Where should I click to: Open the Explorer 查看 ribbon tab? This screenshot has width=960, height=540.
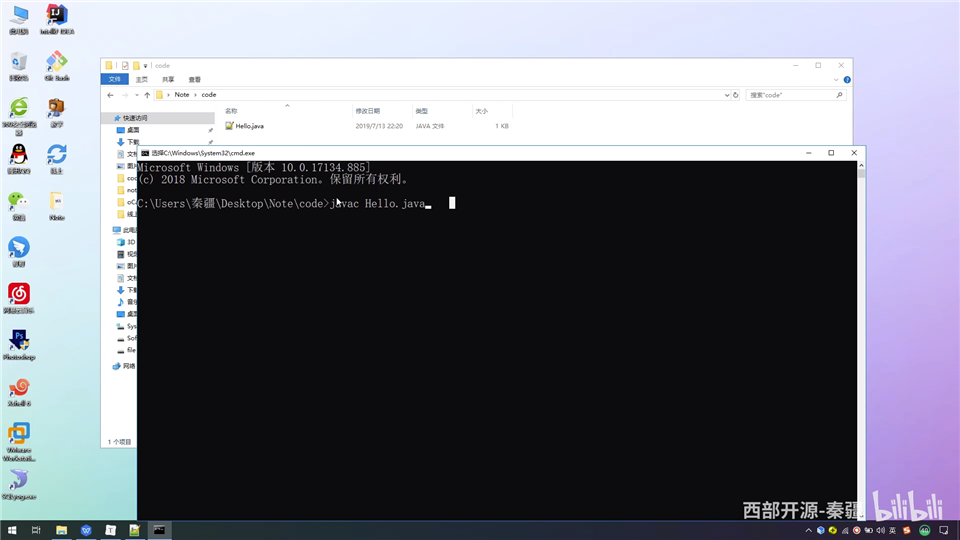point(194,80)
